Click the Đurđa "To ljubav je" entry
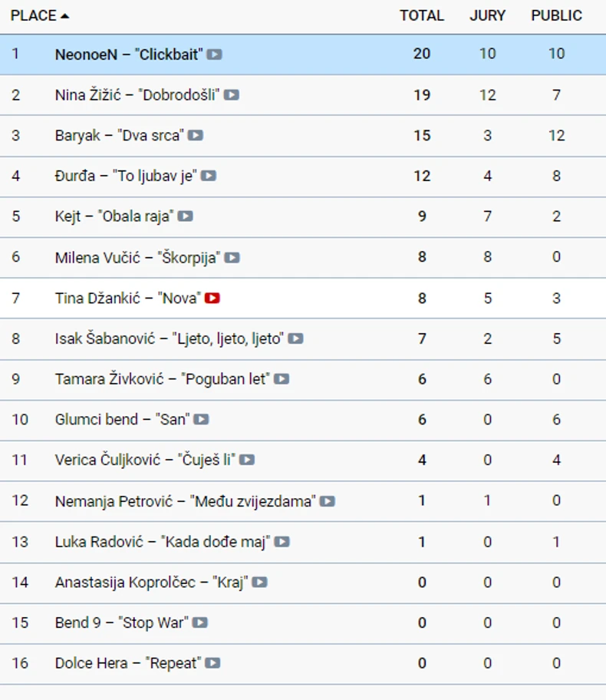This screenshot has width=606, height=700. (x=126, y=176)
